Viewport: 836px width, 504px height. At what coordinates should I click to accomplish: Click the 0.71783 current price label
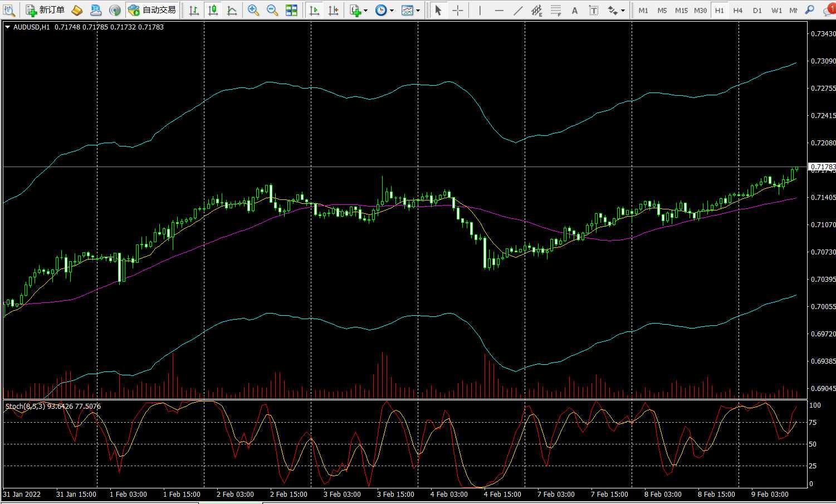click(x=823, y=167)
